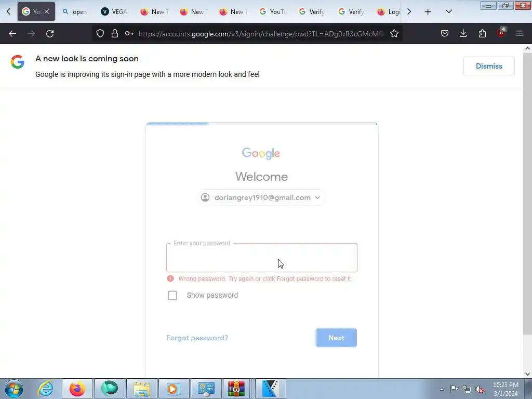Click the network tray icon
The width and height of the screenshot is (532, 399).
pos(467,389)
